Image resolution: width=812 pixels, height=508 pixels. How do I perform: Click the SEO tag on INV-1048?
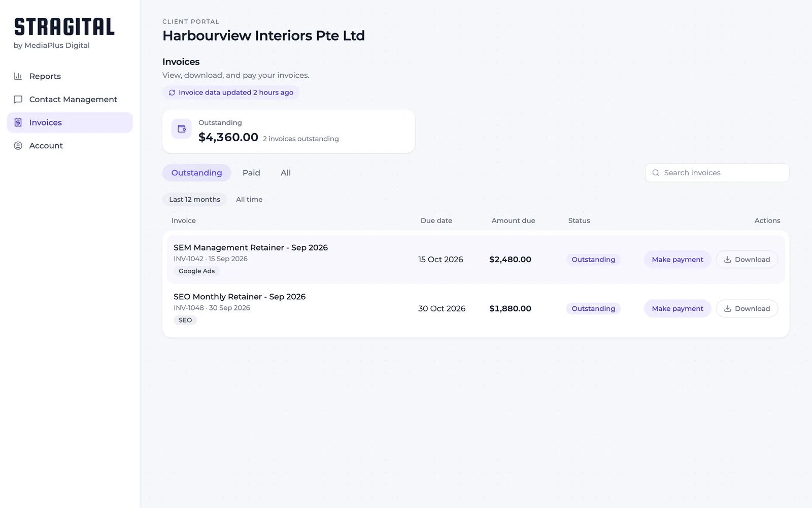point(185,321)
